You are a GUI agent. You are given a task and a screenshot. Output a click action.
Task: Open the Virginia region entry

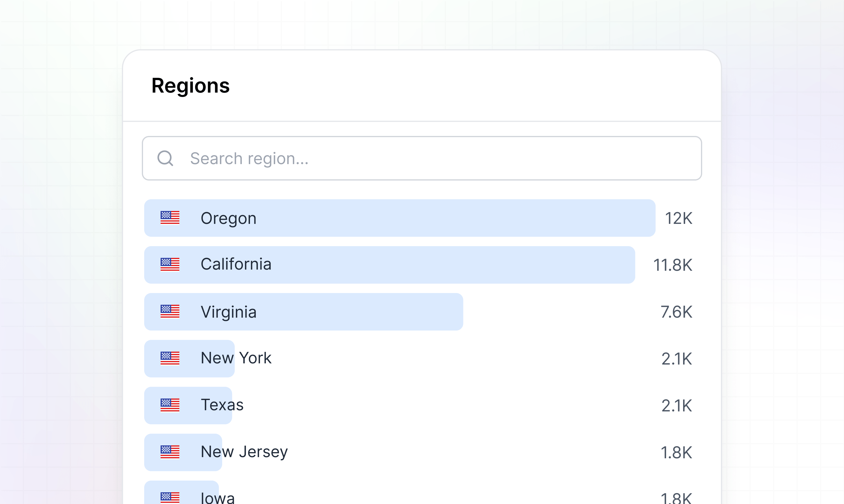pos(303,312)
